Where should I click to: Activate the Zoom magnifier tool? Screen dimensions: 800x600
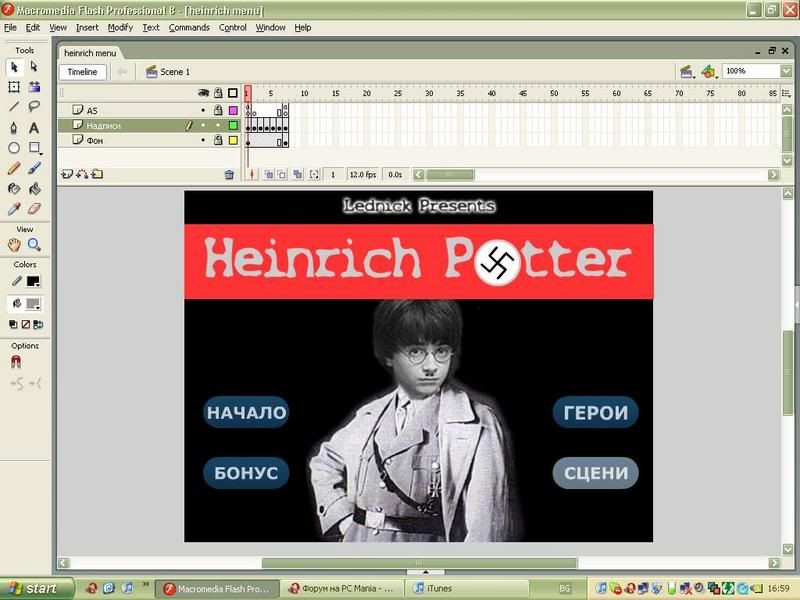click(x=34, y=245)
